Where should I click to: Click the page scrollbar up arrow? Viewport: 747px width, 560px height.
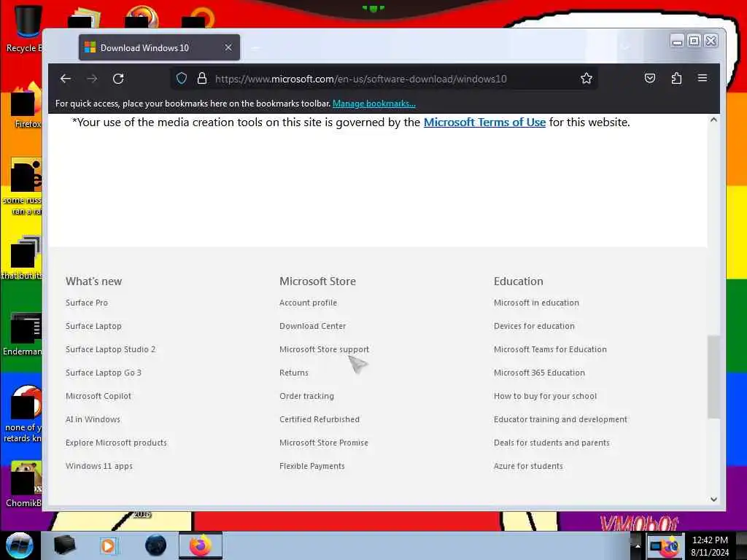point(713,120)
